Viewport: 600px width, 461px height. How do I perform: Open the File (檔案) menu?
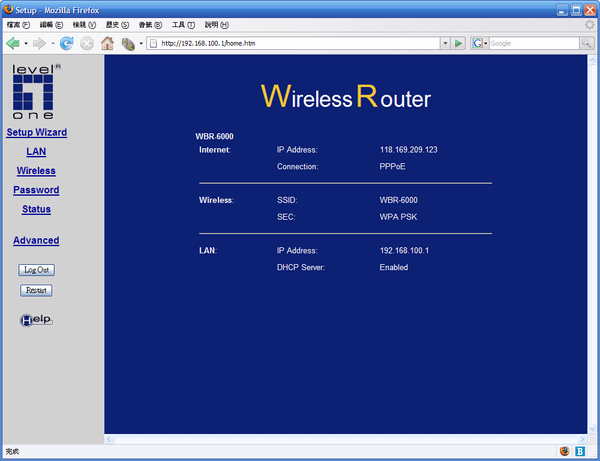[18, 25]
